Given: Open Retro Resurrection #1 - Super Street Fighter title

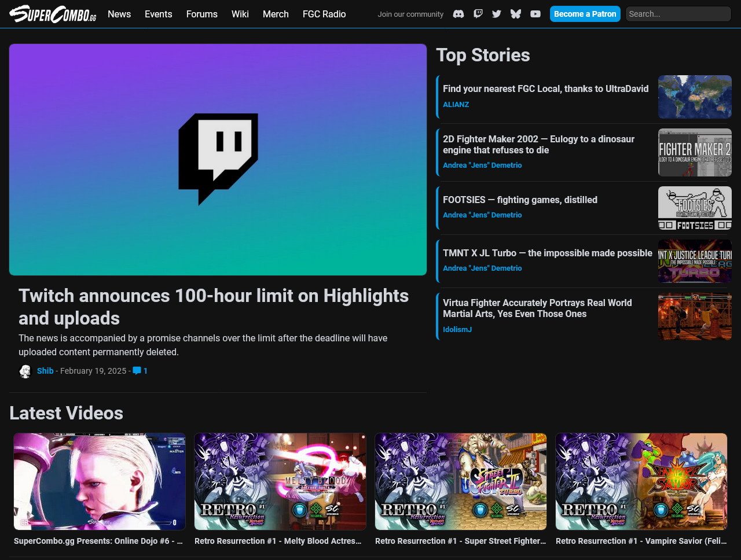Looking at the screenshot, I should pos(461,541).
